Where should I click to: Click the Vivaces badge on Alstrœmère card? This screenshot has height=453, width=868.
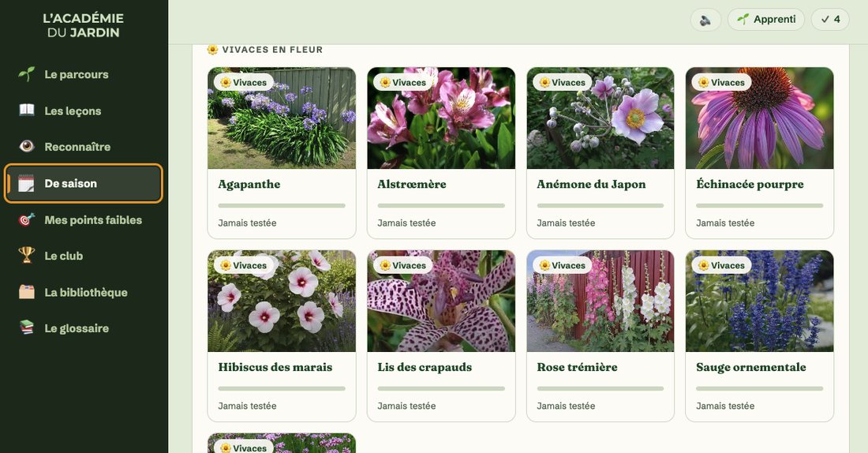pyautogui.click(x=403, y=83)
